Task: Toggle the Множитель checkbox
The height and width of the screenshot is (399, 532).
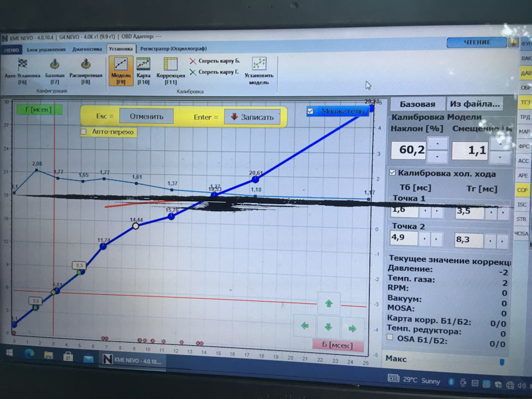Action: point(310,111)
